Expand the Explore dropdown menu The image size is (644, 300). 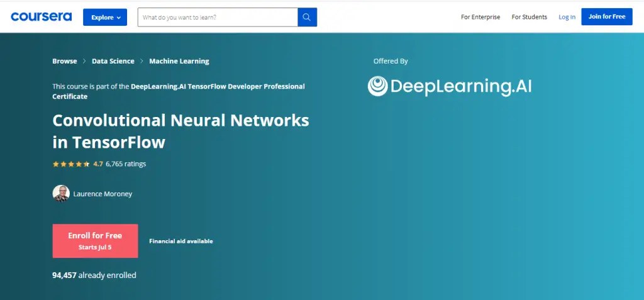click(x=104, y=17)
